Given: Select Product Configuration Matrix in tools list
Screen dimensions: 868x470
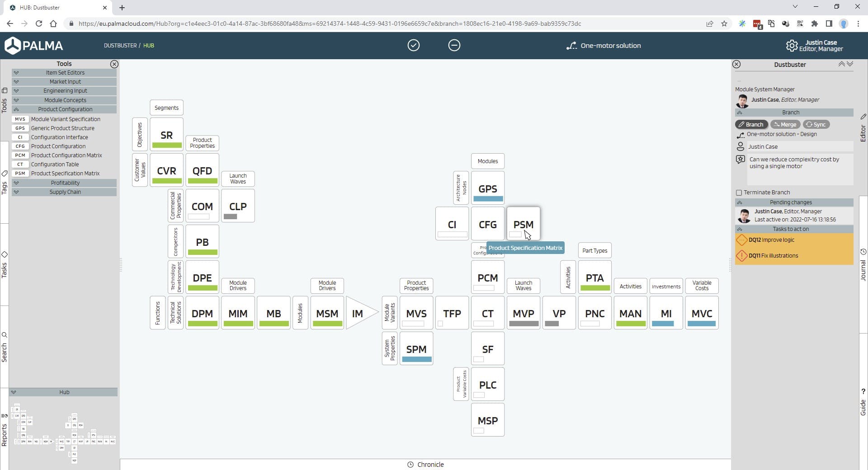Looking at the screenshot, I should click(x=66, y=155).
